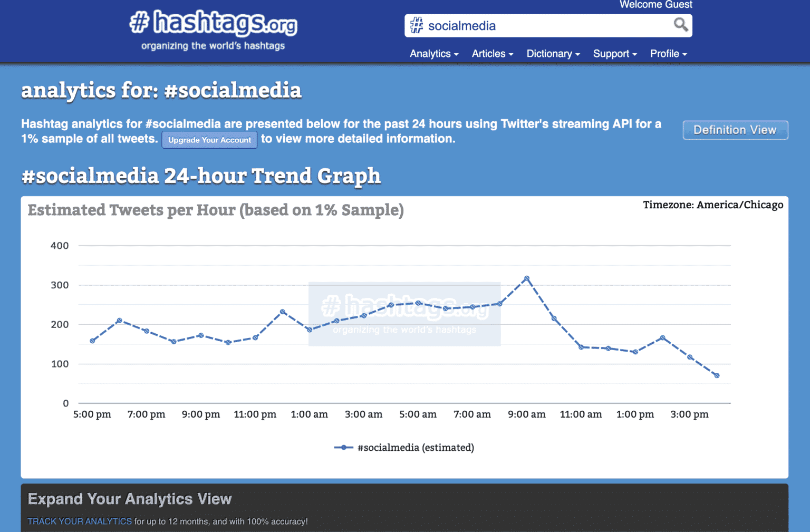
Task: Open the Profile dropdown menu
Action: click(x=668, y=53)
